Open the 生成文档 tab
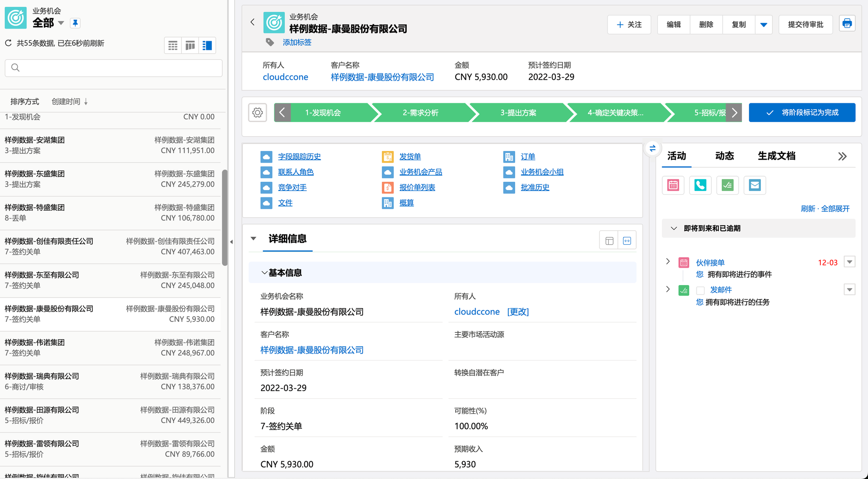 776,156
